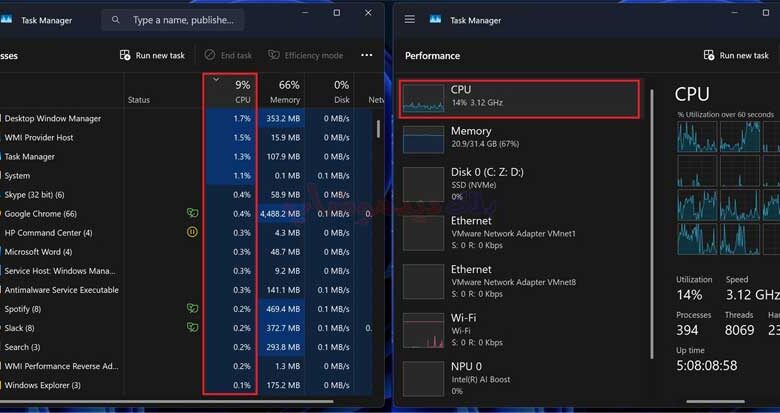Screen dimensions: 780x413
Task: Sort processes by the Memory column header
Action: click(x=282, y=92)
